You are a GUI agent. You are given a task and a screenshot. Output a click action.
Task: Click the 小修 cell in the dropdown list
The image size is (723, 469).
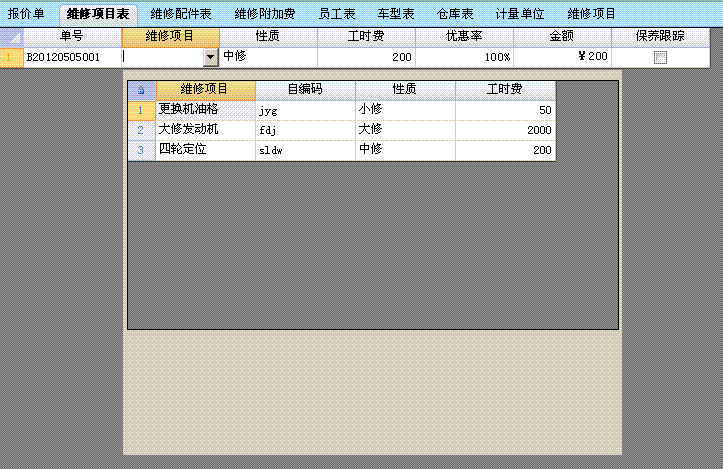[405, 110]
